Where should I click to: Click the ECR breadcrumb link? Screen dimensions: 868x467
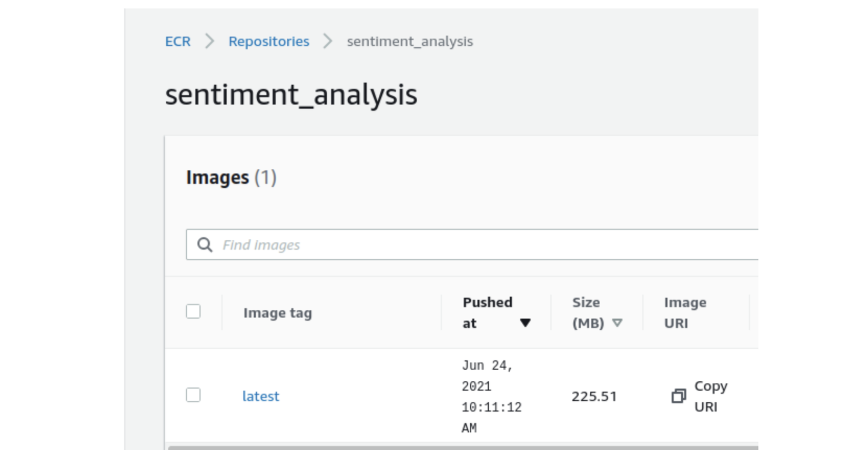pos(178,42)
